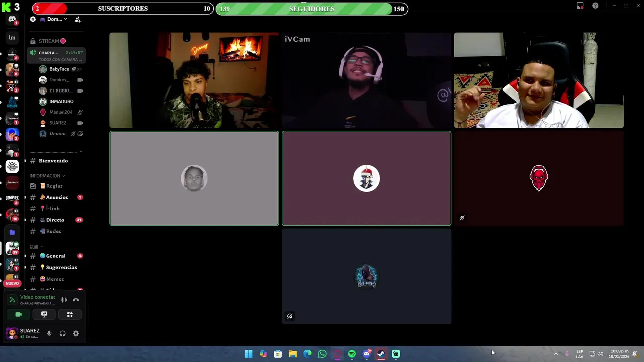Click Domirey_ in the voice member list
The width and height of the screenshot is (644, 362).
(60, 80)
